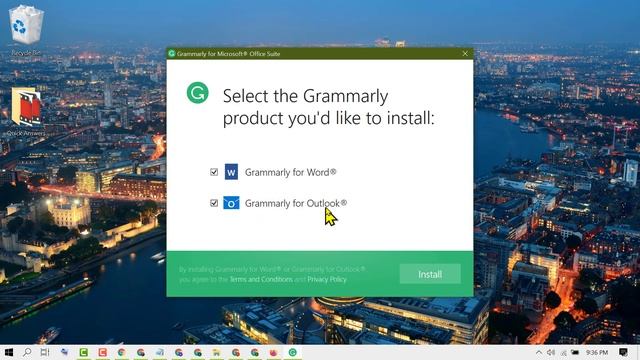Image resolution: width=640 pixels, height=360 pixels.
Task: Open the clock showing 9:36 PM
Action: (x=597, y=352)
